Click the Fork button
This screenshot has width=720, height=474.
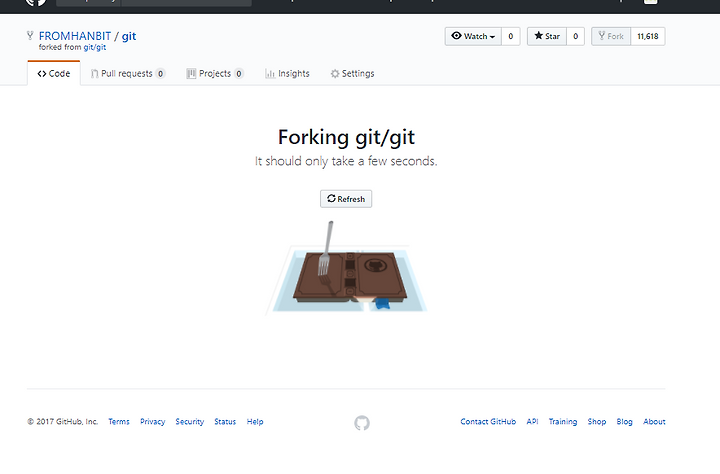pyautogui.click(x=611, y=36)
